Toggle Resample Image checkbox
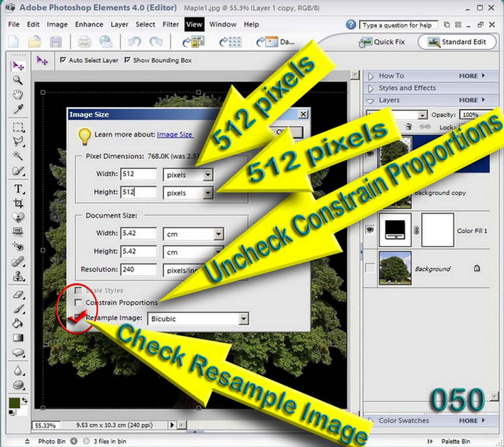 click(78, 318)
